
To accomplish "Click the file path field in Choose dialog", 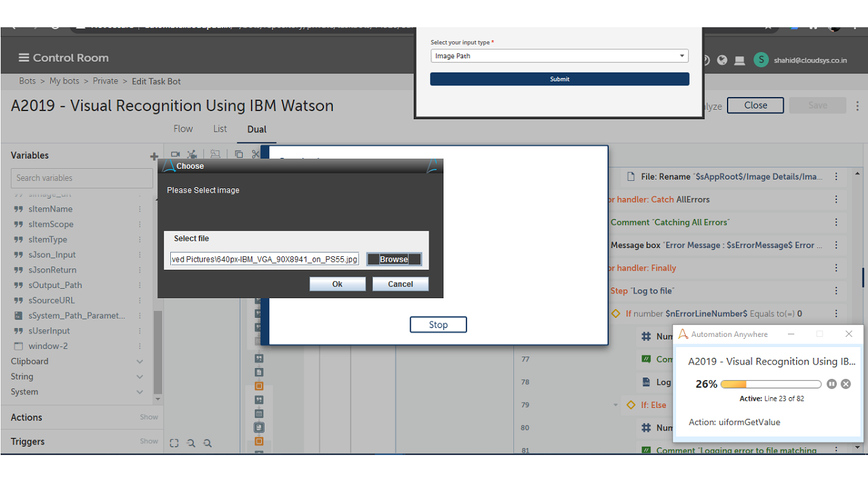I will click(x=264, y=260).
